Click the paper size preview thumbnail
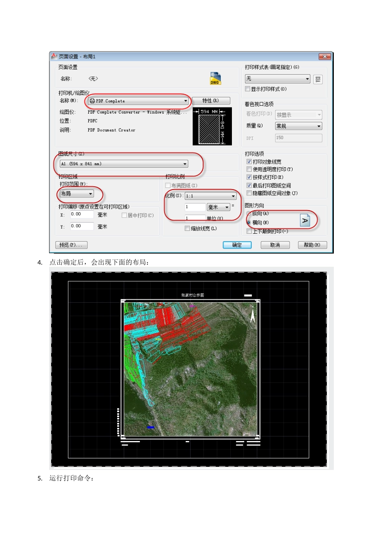This screenshot has height=555, width=392. pyautogui.click(x=209, y=126)
